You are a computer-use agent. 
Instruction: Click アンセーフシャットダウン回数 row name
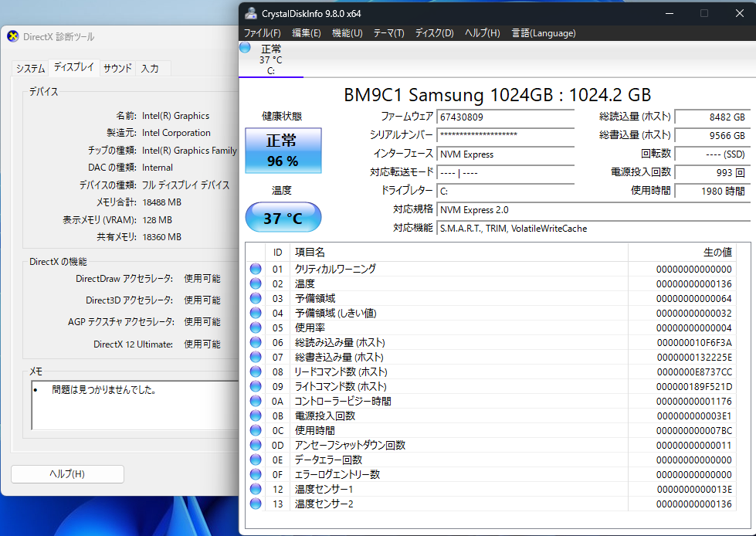tap(350, 445)
